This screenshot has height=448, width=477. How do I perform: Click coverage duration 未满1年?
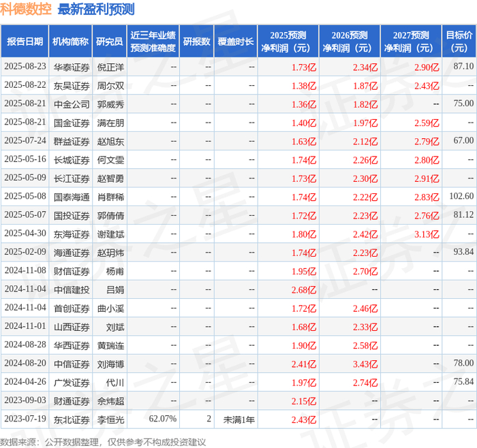[238, 420]
